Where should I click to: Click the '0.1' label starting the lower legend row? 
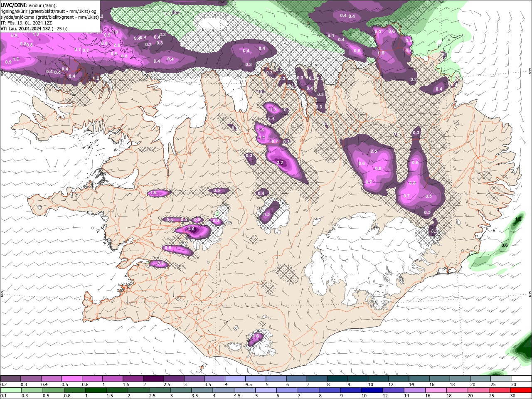tap(3, 396)
